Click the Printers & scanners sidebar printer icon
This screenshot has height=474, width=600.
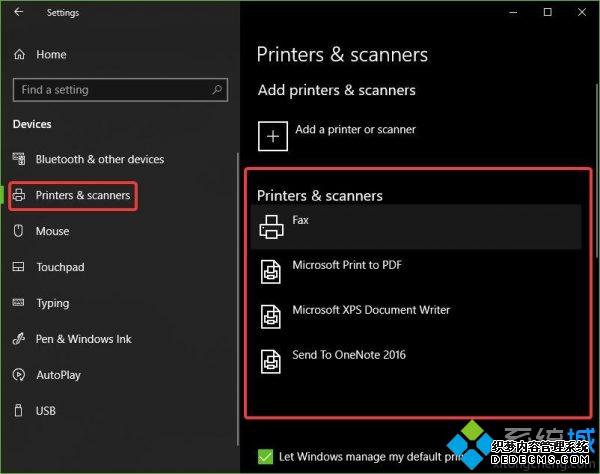click(x=19, y=195)
